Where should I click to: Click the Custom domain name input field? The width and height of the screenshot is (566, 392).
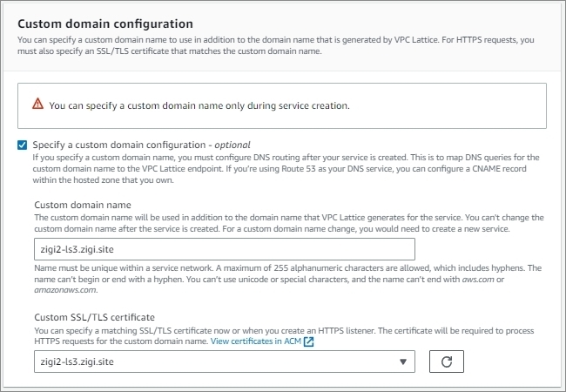tap(225, 249)
